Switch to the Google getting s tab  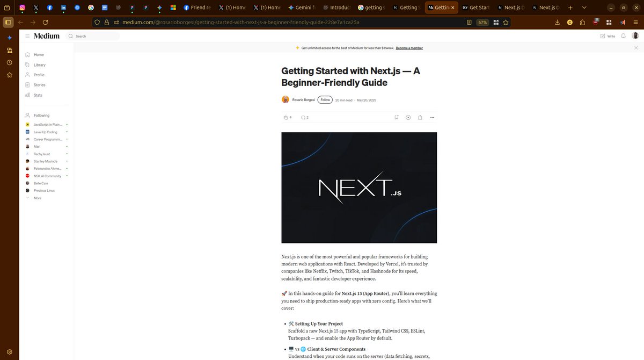(371, 8)
